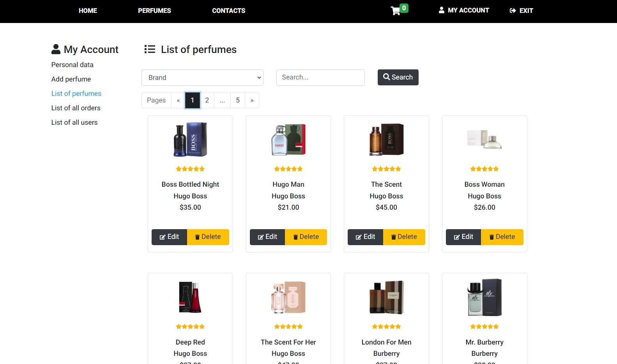Delete Boss Woman perfume

tap(502, 237)
